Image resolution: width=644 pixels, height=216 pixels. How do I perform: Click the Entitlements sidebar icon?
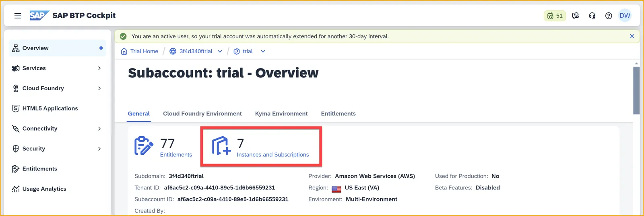[16, 169]
